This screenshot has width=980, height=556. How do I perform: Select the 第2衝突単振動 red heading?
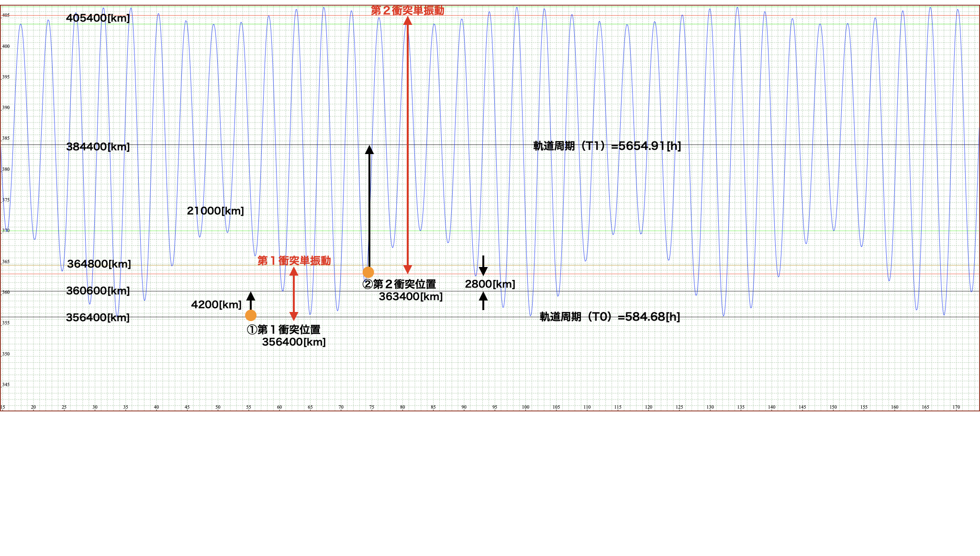[407, 11]
